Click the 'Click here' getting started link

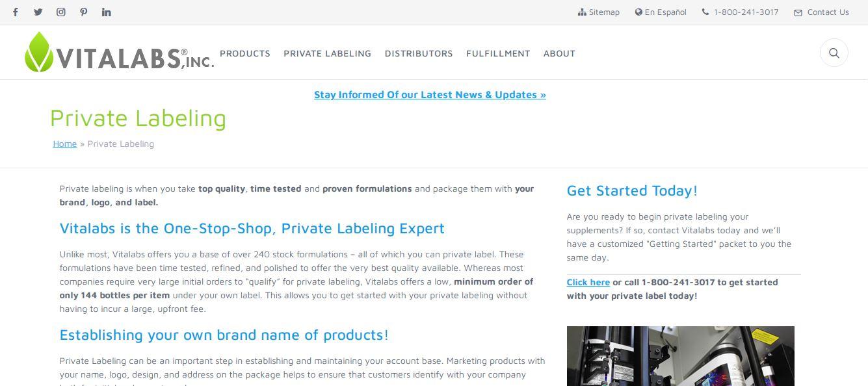588,282
